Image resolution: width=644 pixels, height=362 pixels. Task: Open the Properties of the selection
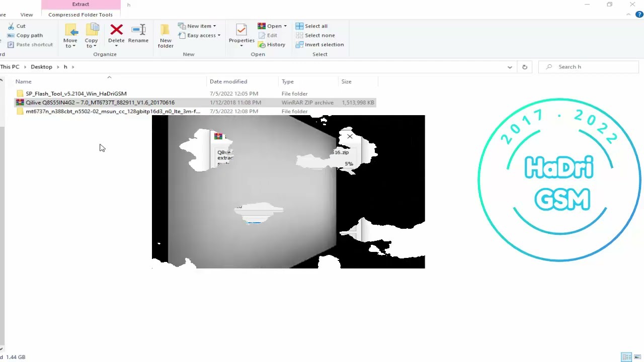pos(242,36)
